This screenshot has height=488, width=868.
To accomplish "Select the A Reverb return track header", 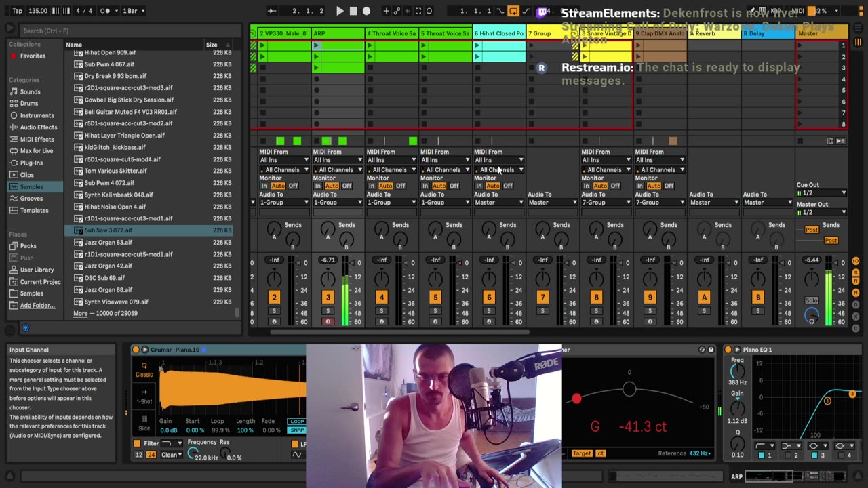I will click(714, 33).
